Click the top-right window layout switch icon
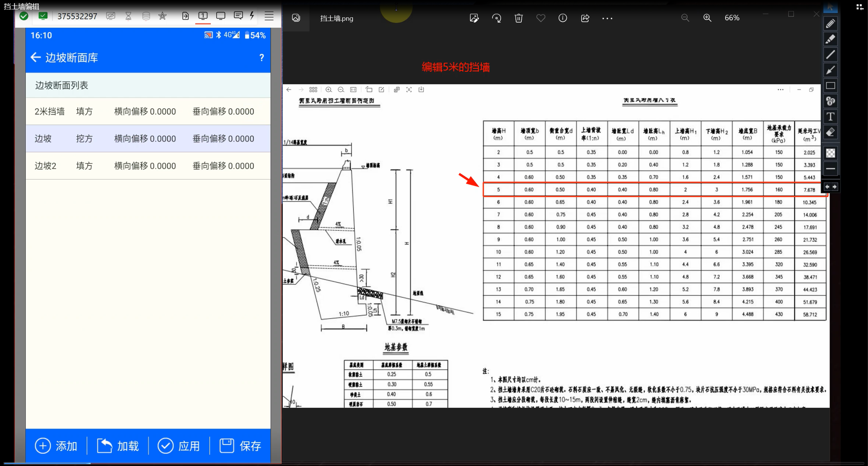Viewport: 868px width, 466px height. tap(859, 7)
